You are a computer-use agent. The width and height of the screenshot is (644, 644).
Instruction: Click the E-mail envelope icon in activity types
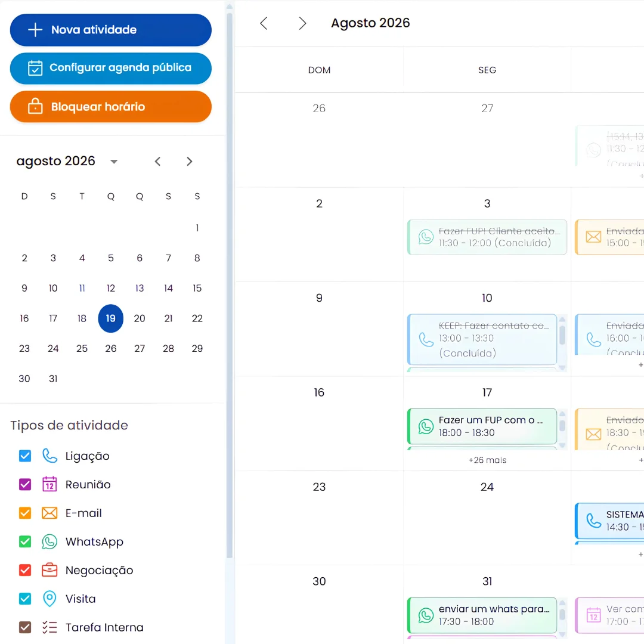coord(49,513)
